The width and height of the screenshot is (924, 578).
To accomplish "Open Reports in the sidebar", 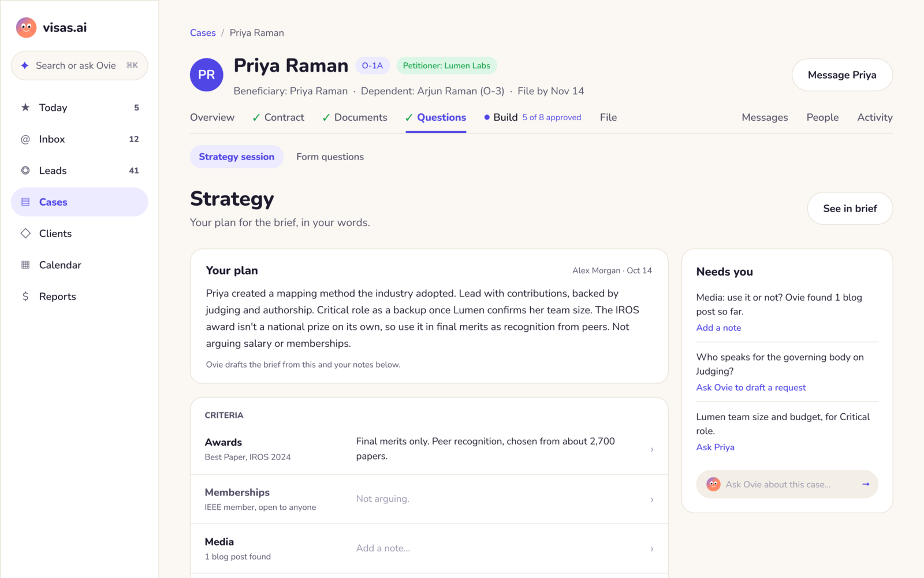I will point(80,297).
